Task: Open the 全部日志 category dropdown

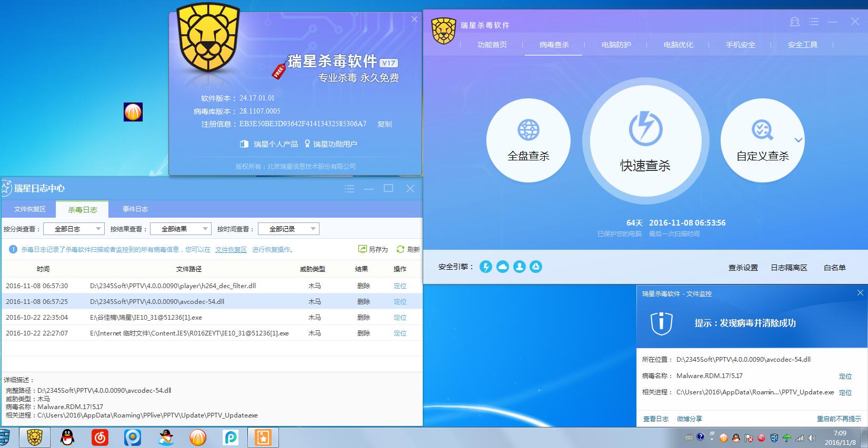Action: [x=74, y=229]
